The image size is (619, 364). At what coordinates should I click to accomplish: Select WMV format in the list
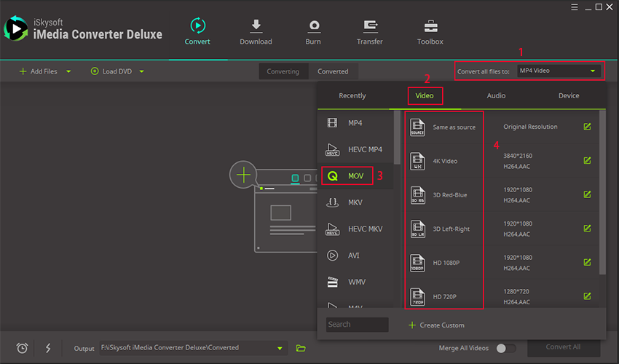(x=355, y=282)
